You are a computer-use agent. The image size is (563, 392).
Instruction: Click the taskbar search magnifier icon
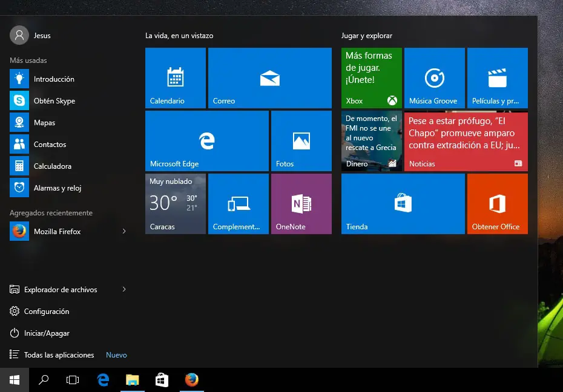tap(44, 380)
